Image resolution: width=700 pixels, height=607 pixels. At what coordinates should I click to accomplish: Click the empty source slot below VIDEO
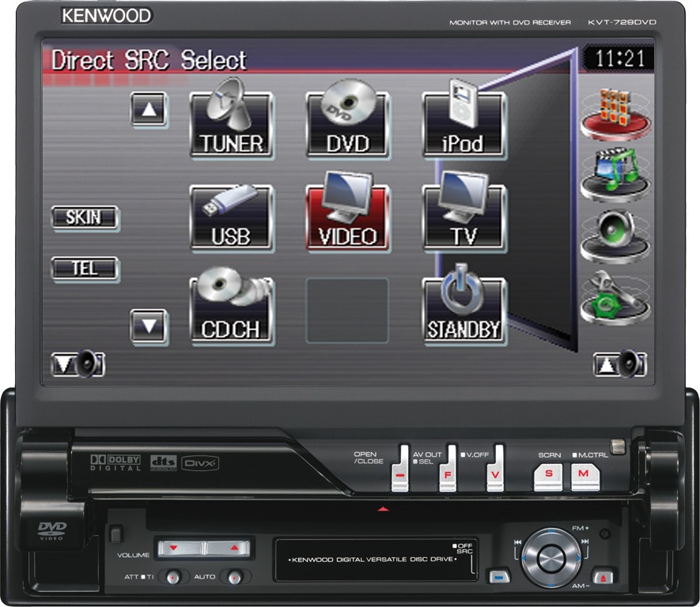point(347,311)
